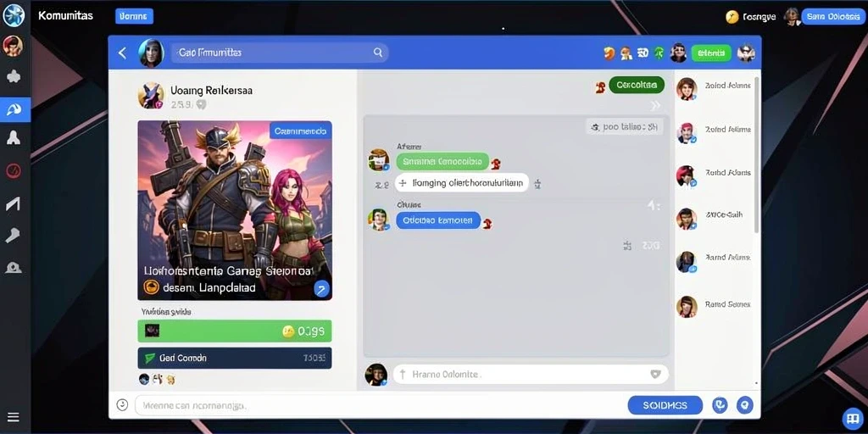This screenshot has height=434, width=868.
Task: Open the group avatar above the game artwork
Action: pos(151,96)
